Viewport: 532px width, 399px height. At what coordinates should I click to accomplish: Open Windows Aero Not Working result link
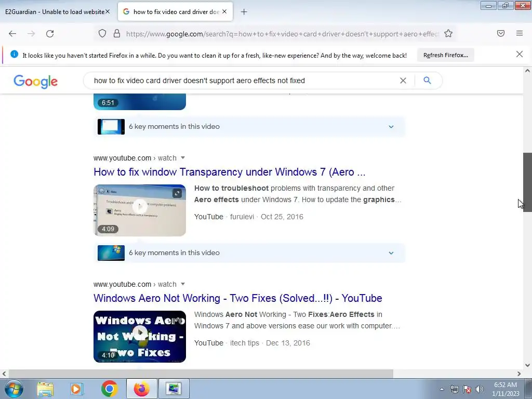tap(238, 298)
